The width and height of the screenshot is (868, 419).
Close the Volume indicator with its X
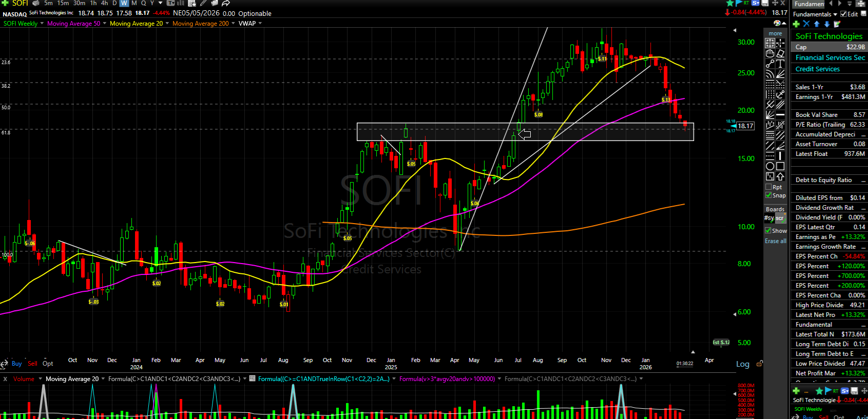(5, 379)
